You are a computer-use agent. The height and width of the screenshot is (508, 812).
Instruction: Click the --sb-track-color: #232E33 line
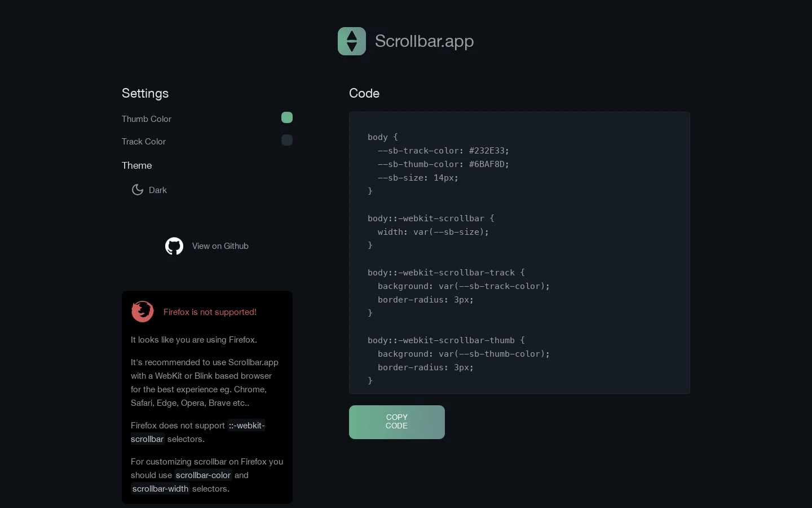coord(443,151)
